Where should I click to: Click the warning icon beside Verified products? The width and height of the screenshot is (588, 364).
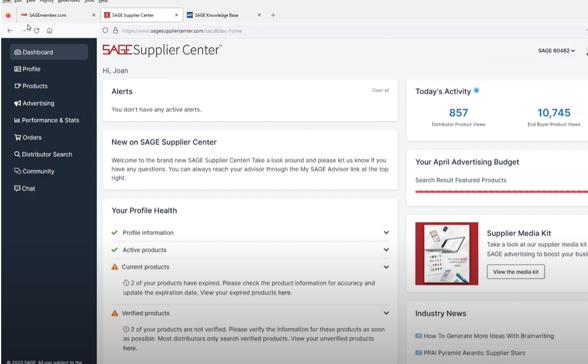(x=115, y=313)
